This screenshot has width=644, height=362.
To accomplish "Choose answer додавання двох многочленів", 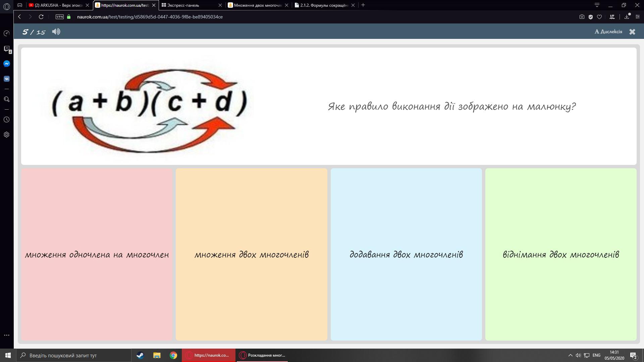I will point(406,254).
